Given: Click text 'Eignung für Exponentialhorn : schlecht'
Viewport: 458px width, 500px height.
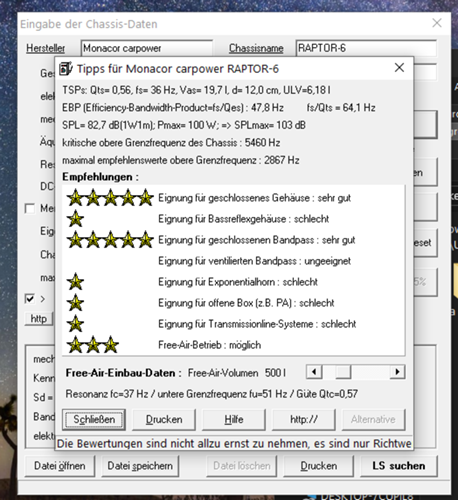Looking at the screenshot, I should pyautogui.click(x=238, y=282).
